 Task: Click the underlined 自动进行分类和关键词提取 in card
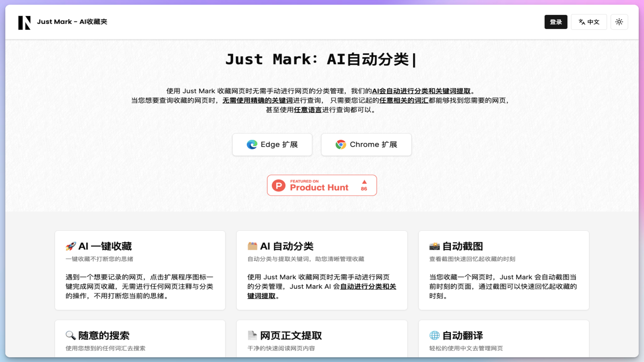pos(322,291)
